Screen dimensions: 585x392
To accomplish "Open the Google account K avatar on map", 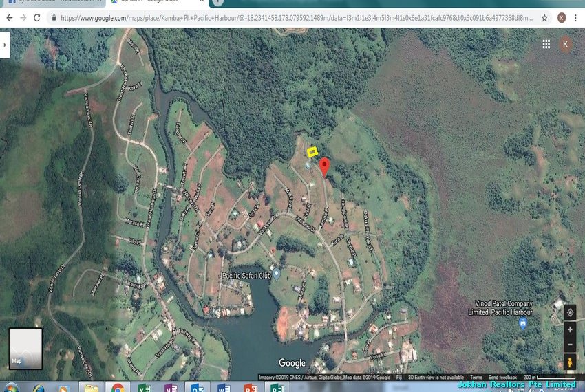I will pos(565,44).
